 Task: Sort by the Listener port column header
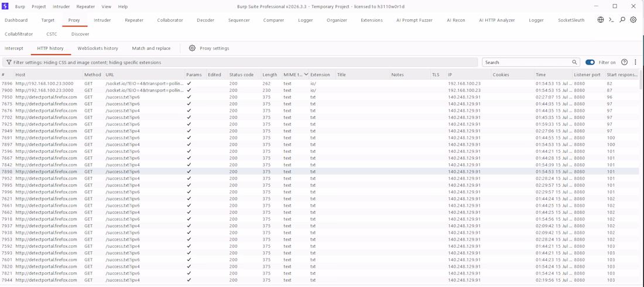pos(588,75)
